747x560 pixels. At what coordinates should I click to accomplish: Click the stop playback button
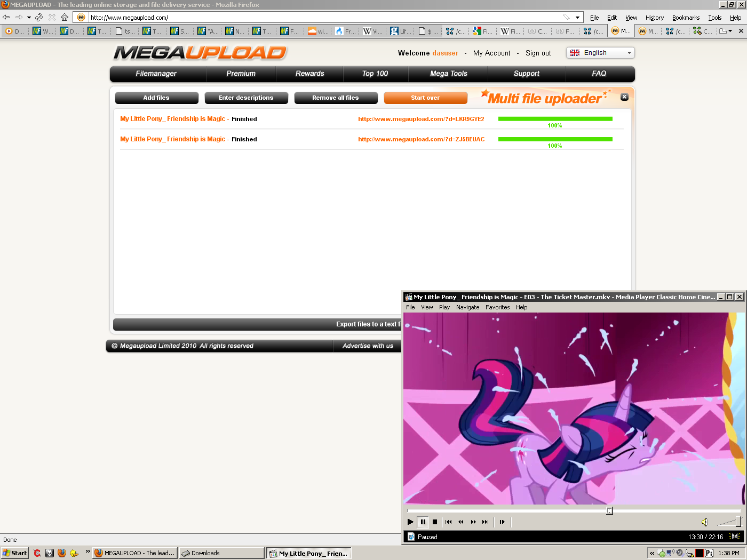click(x=435, y=522)
